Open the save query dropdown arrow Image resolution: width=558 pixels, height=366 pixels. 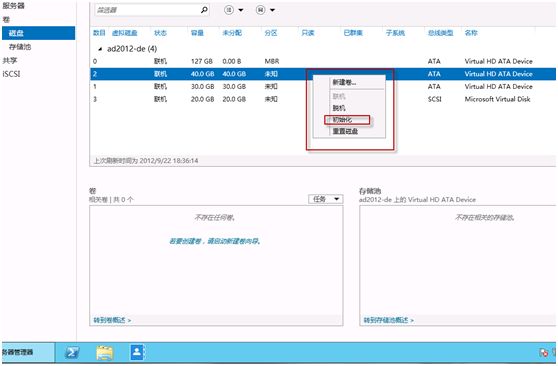[x=272, y=10]
